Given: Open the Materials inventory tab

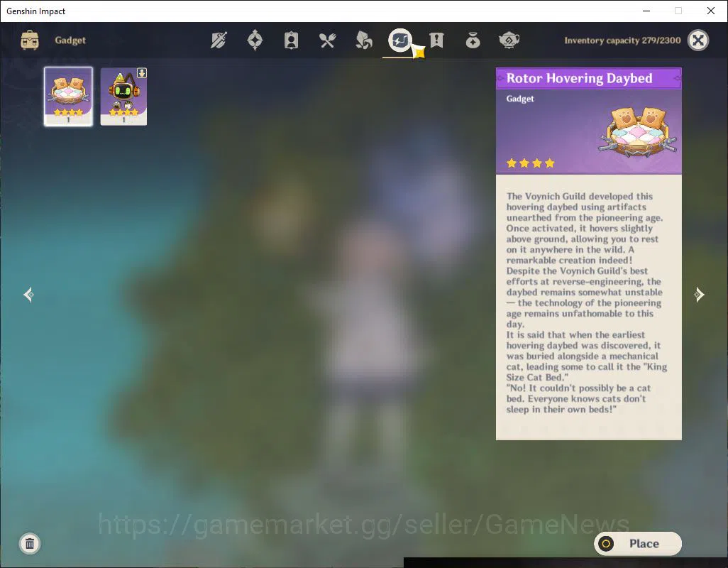Looking at the screenshot, I should (363, 40).
